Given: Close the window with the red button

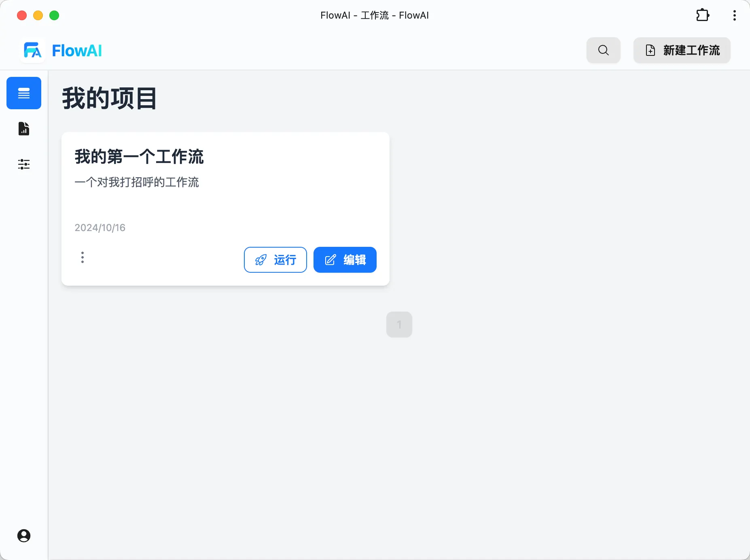Looking at the screenshot, I should 22,15.
